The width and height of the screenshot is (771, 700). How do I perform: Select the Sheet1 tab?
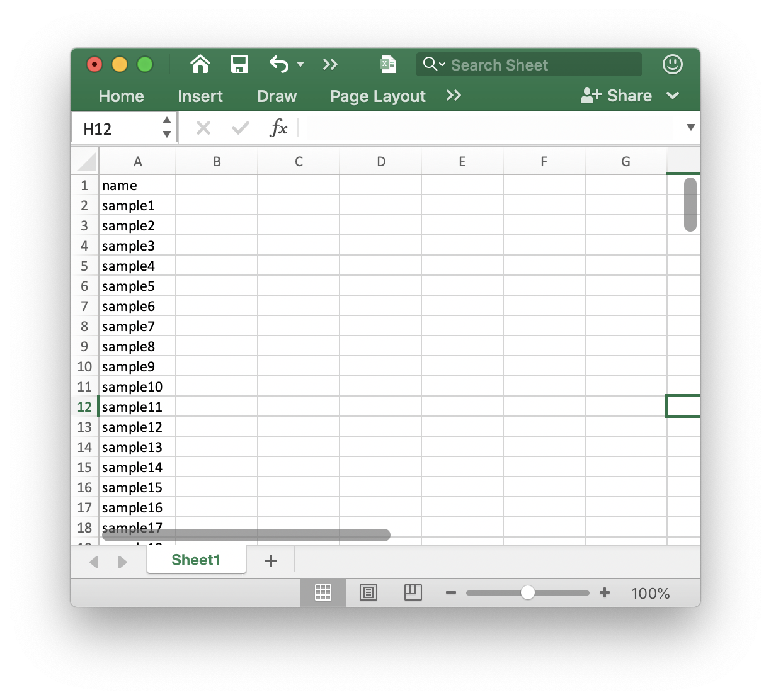tap(196, 560)
